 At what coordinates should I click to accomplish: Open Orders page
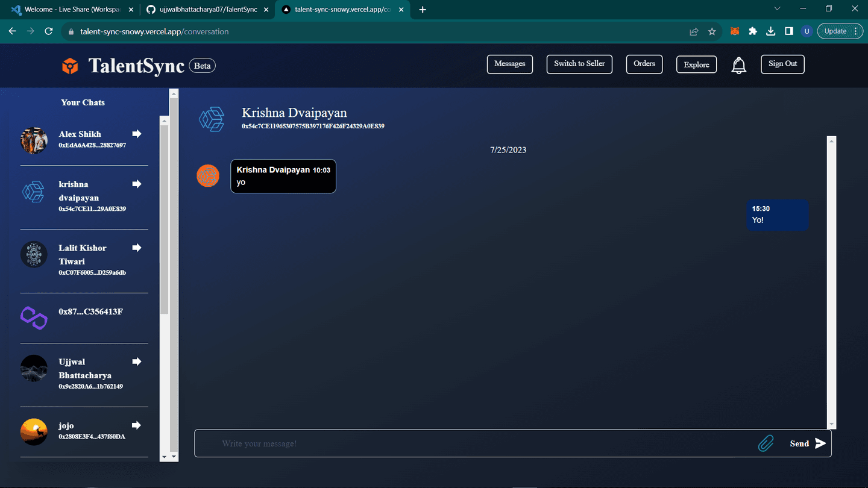tap(644, 64)
